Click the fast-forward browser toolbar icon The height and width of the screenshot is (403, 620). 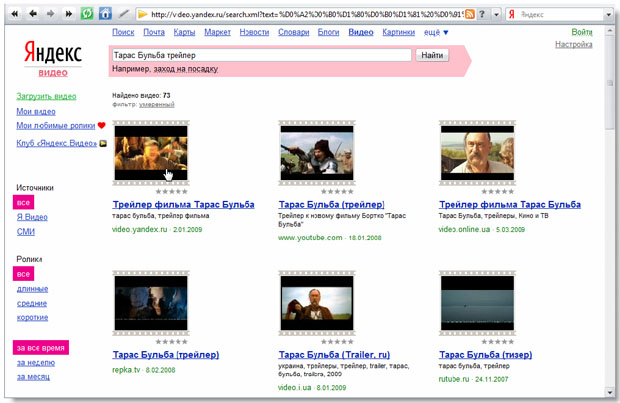[69, 14]
